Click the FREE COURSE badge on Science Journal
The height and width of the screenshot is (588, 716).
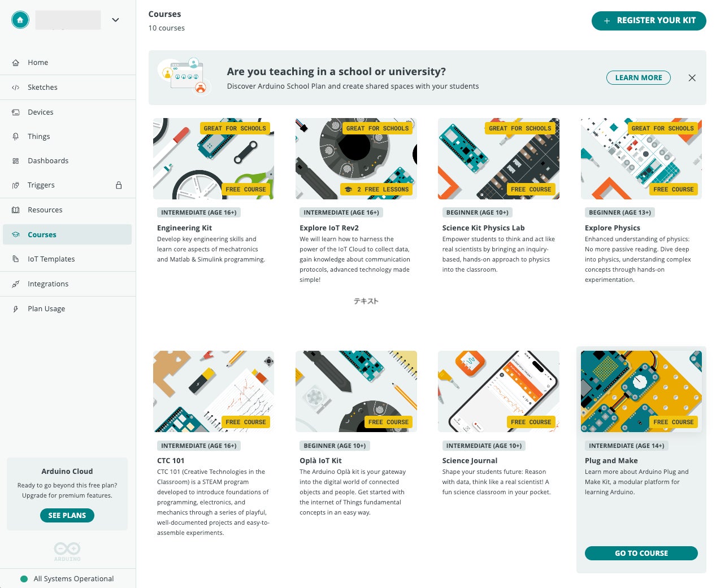(x=531, y=422)
